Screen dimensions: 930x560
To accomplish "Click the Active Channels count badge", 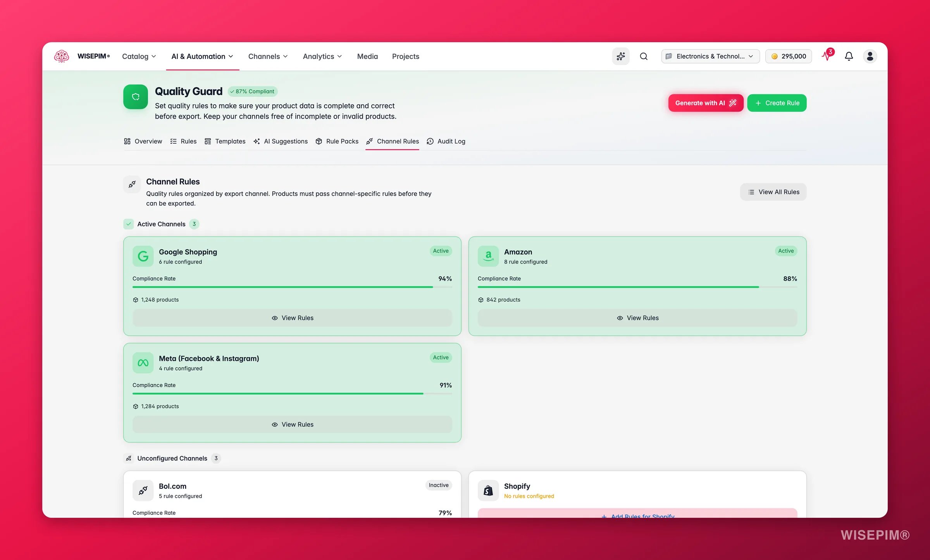I will (x=194, y=224).
